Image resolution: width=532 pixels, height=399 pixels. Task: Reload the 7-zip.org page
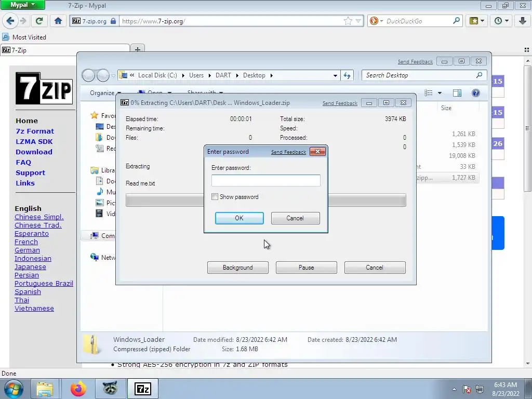pos(39,21)
